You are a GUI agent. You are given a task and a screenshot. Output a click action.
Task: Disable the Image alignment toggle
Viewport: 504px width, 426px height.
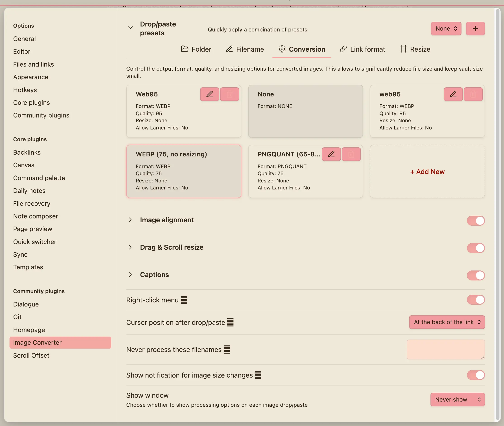(x=475, y=220)
